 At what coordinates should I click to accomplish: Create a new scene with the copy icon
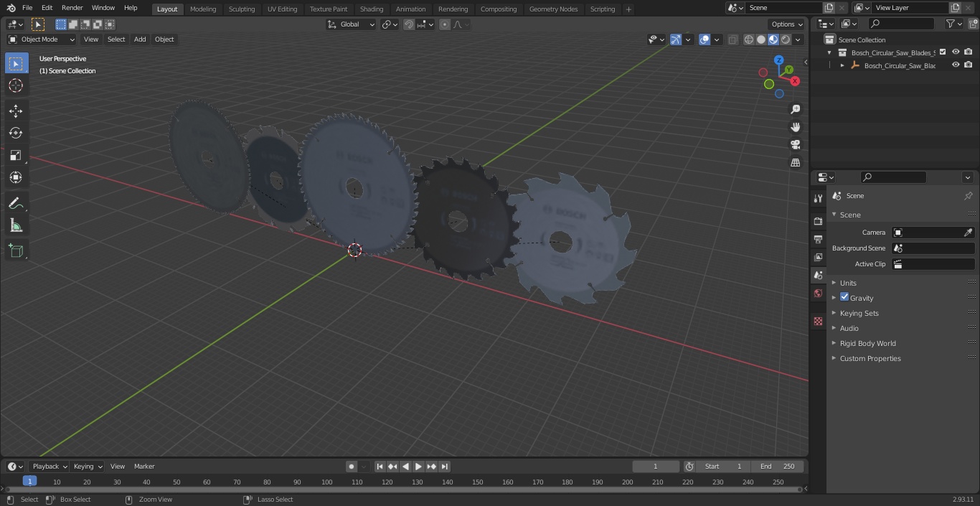pyautogui.click(x=829, y=8)
